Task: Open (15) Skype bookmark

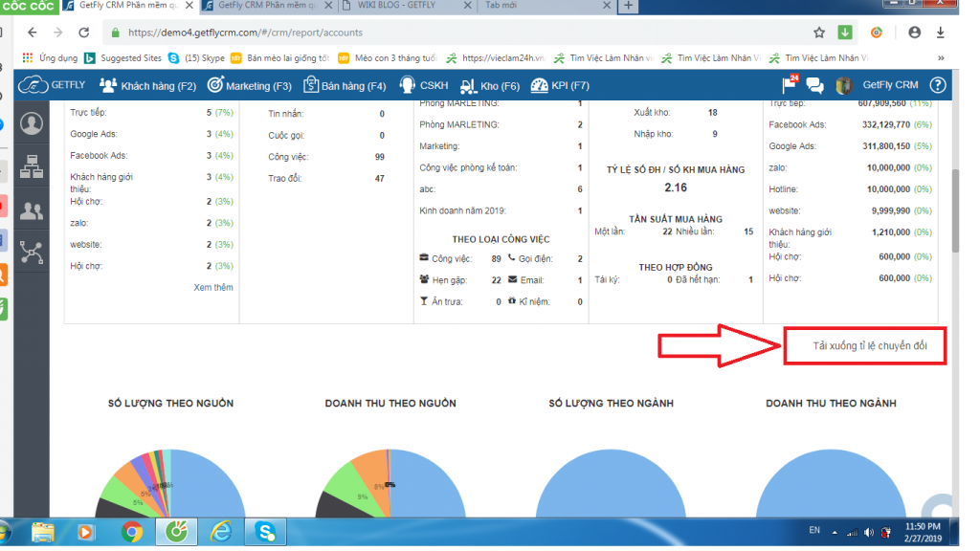Action: [196, 58]
